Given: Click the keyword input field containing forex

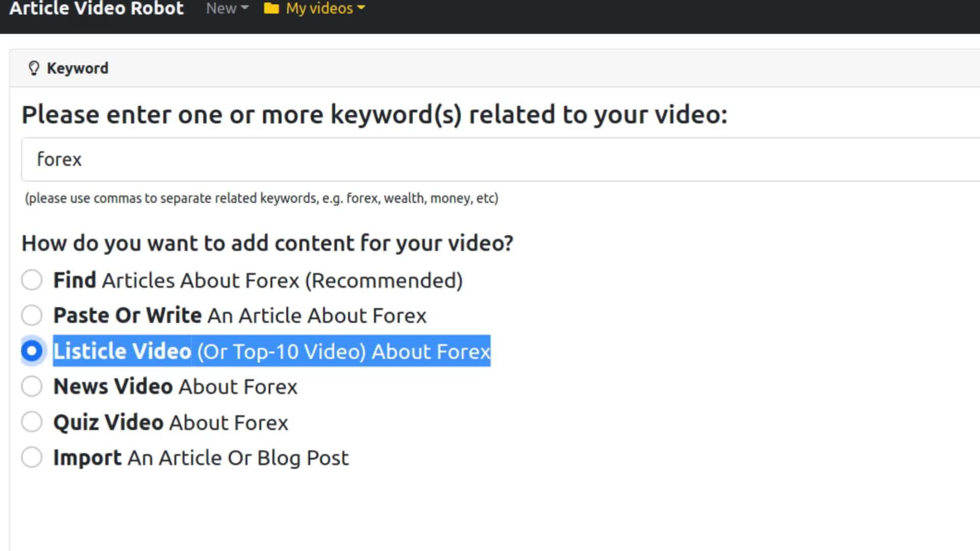Looking at the screenshot, I should (x=500, y=159).
